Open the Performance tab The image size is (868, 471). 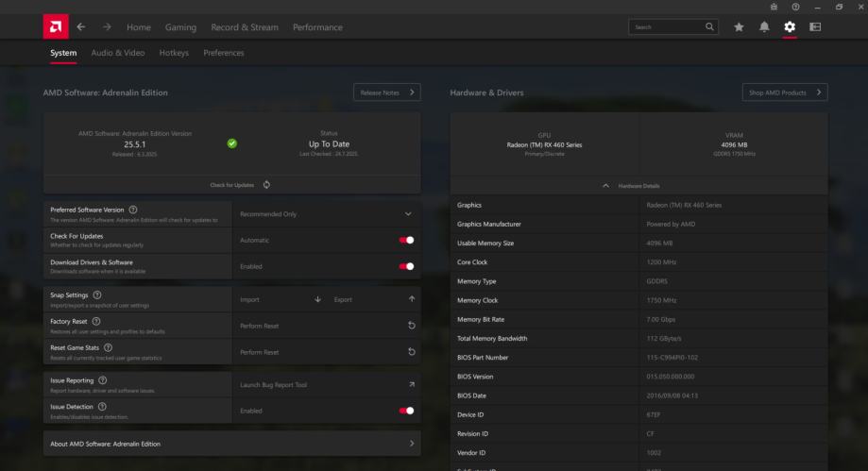pyautogui.click(x=317, y=27)
